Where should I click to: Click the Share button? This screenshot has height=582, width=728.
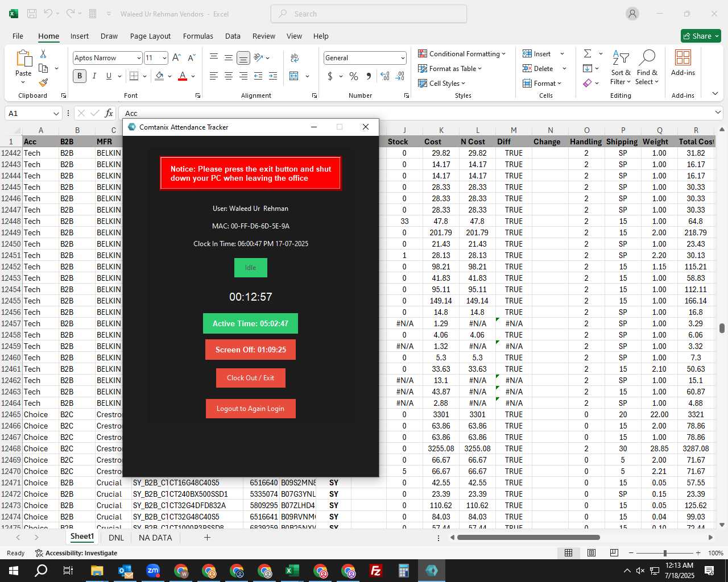point(701,36)
